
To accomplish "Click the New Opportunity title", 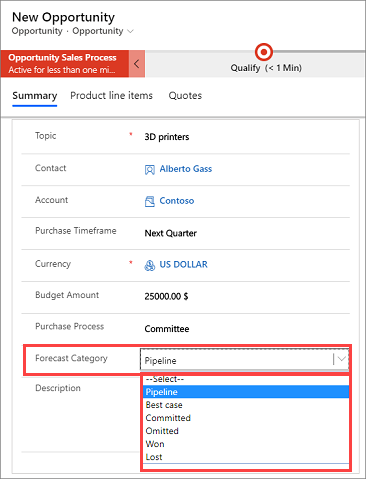I will pos(63,17).
